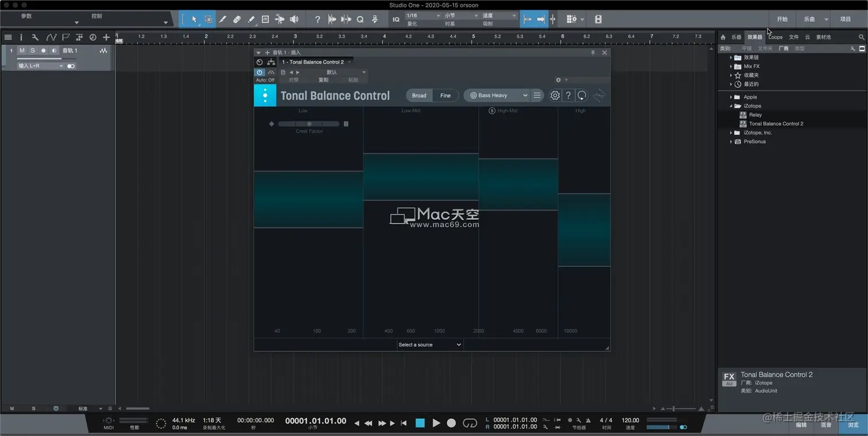Open the IQ quantize panel
Viewport: 868px width, 436px height.
(x=396, y=19)
